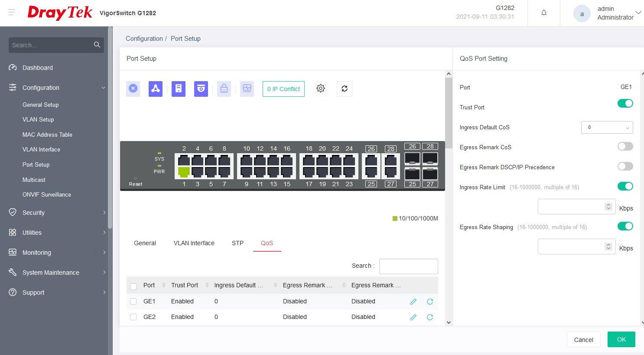
Task: Click the surveillance camera icon in toolbar
Action: click(201, 89)
